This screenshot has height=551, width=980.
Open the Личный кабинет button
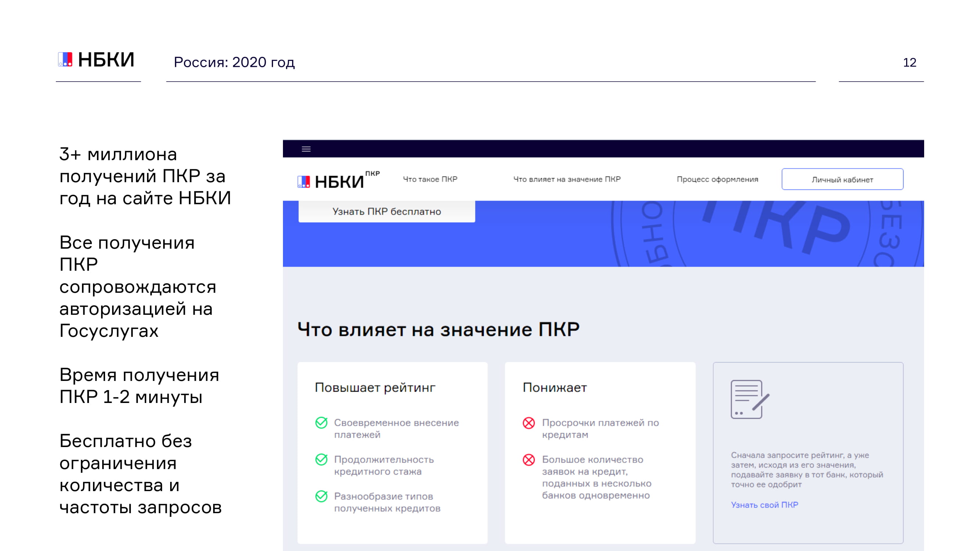click(842, 179)
